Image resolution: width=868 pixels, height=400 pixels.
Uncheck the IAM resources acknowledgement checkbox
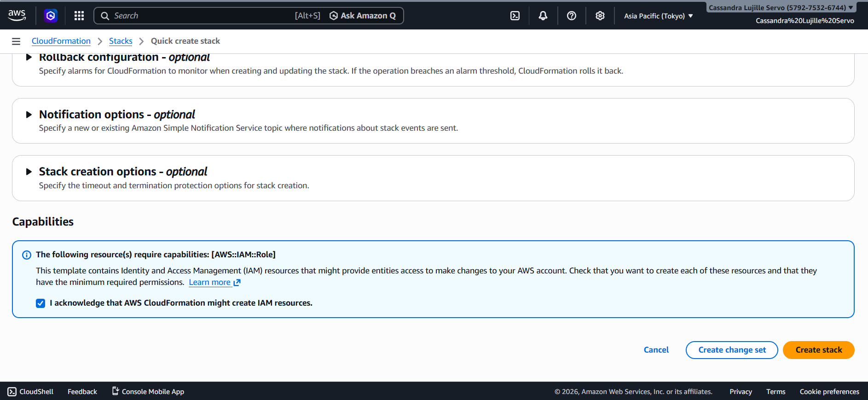[41, 303]
